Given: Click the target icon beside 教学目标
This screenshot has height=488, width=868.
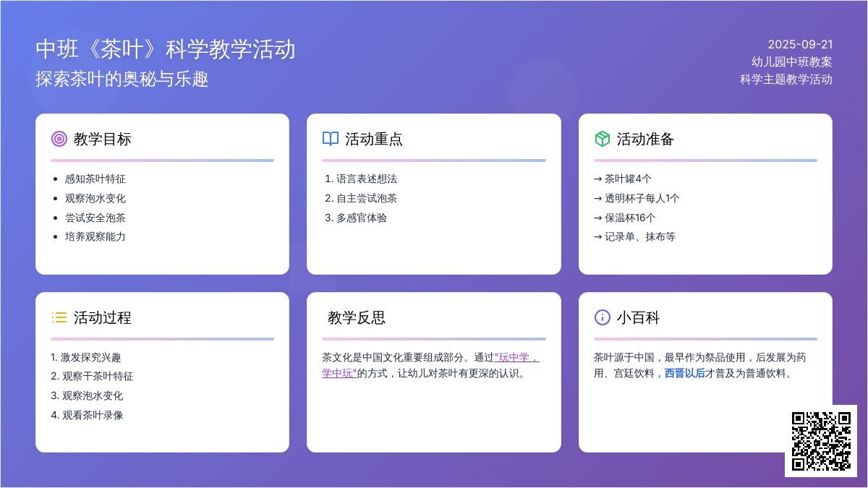Looking at the screenshot, I should pos(59,139).
